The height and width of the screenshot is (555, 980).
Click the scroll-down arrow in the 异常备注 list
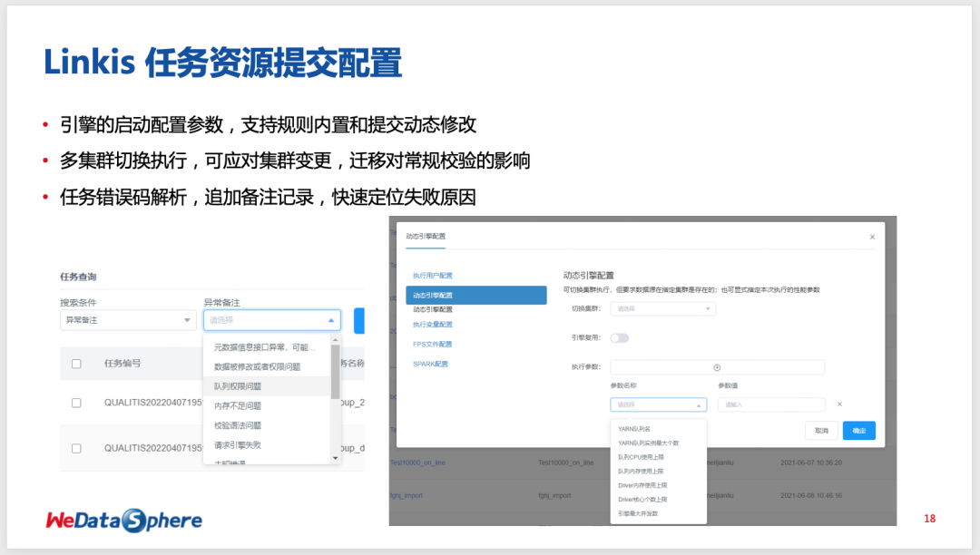(336, 458)
